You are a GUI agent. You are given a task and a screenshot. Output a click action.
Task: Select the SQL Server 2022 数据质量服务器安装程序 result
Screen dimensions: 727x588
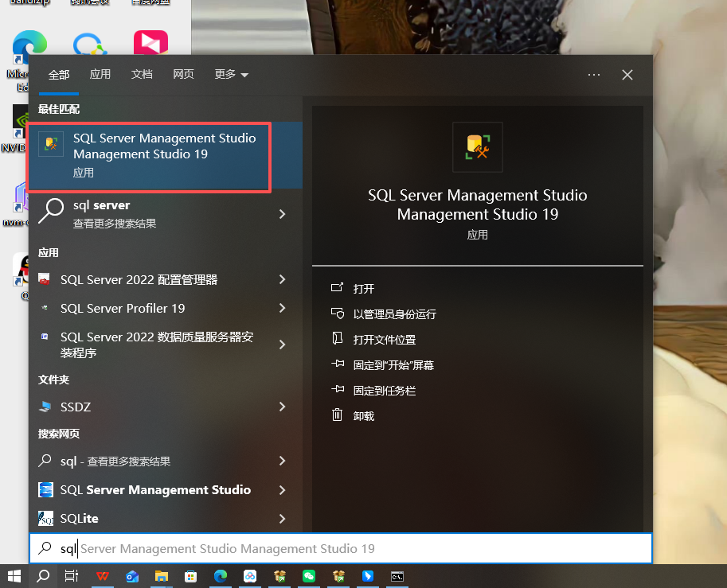pos(166,345)
